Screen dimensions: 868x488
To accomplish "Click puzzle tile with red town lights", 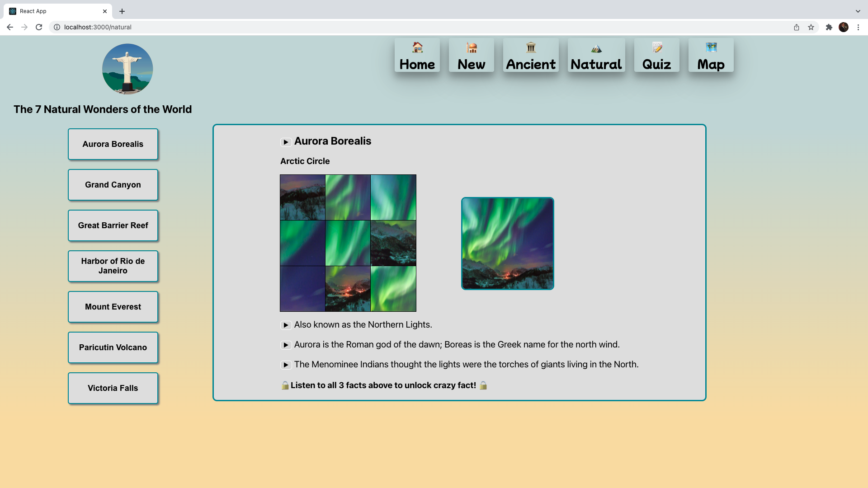I will click(x=348, y=289).
